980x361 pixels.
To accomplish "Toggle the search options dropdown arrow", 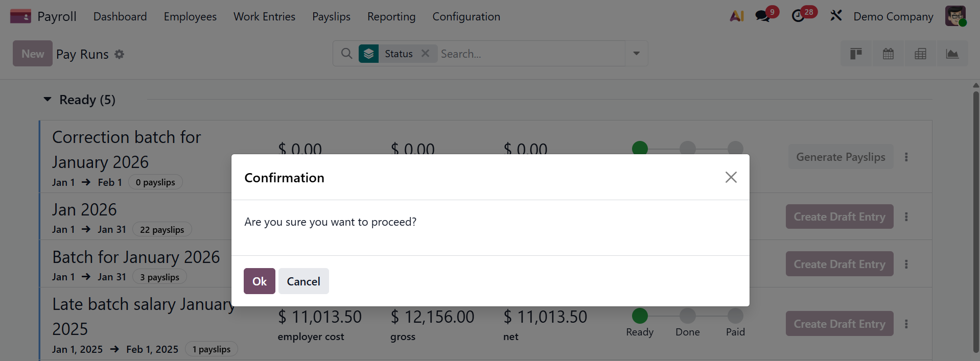I will pos(636,54).
